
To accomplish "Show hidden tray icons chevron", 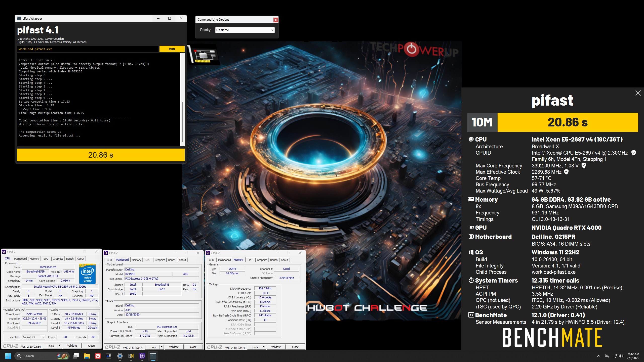I will pos(599,356).
